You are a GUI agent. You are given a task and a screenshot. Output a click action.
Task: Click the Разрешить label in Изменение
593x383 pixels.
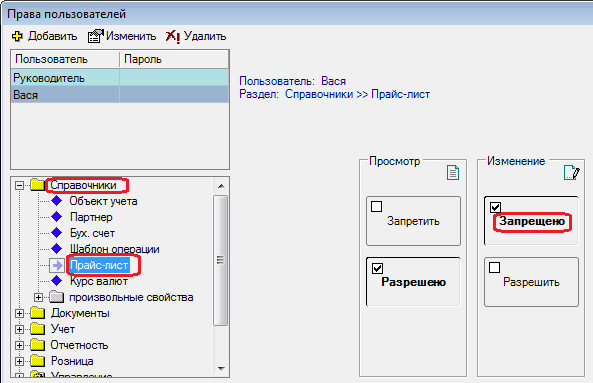pyautogui.click(x=531, y=282)
